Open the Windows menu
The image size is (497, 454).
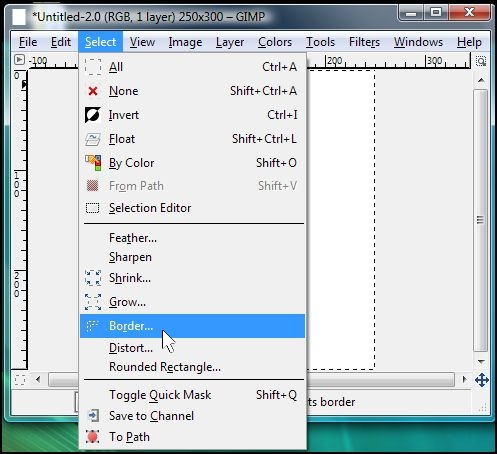pos(418,42)
